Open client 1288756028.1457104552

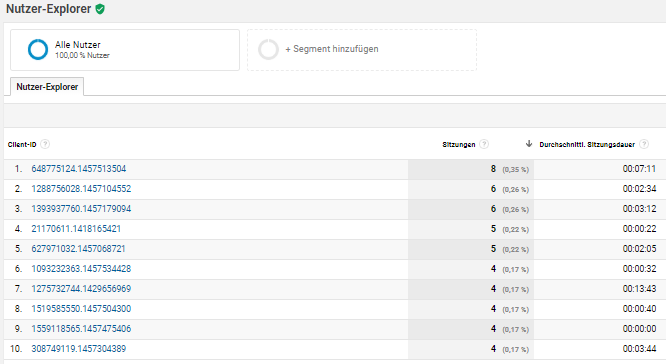click(x=81, y=189)
